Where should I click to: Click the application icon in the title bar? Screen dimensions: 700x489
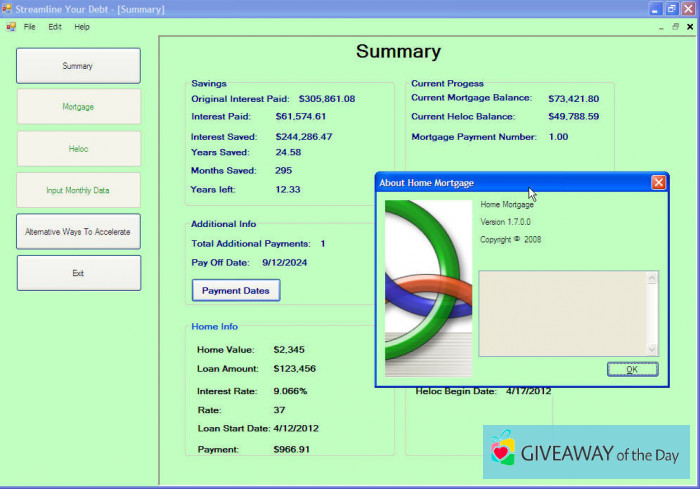point(8,9)
